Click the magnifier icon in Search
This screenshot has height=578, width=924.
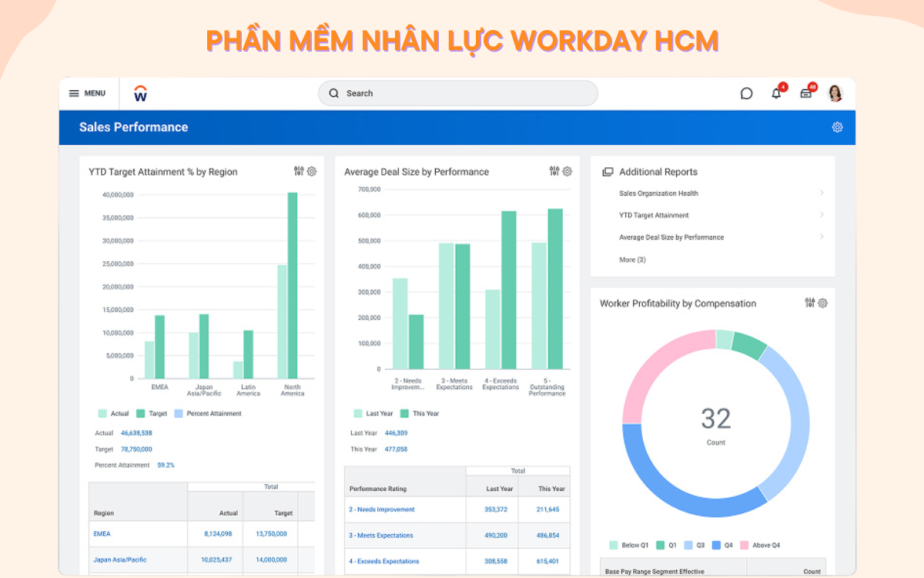click(x=334, y=93)
